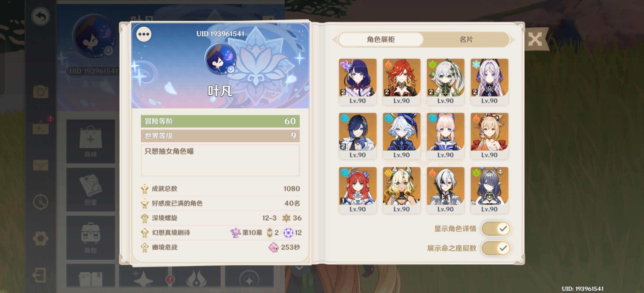Select the 角色展柜 tab
Screen dimensions: 644x293
(381, 40)
